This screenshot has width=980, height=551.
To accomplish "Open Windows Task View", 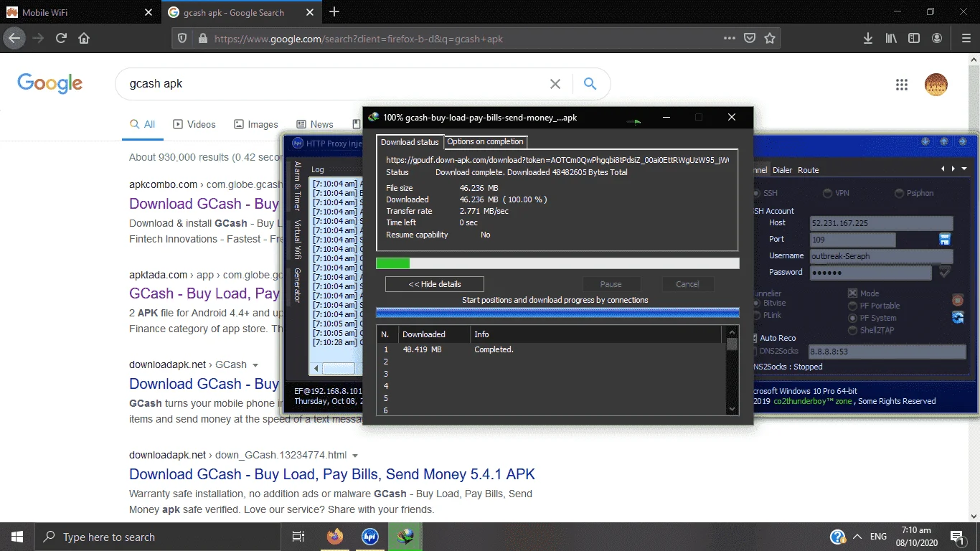I will coord(298,537).
